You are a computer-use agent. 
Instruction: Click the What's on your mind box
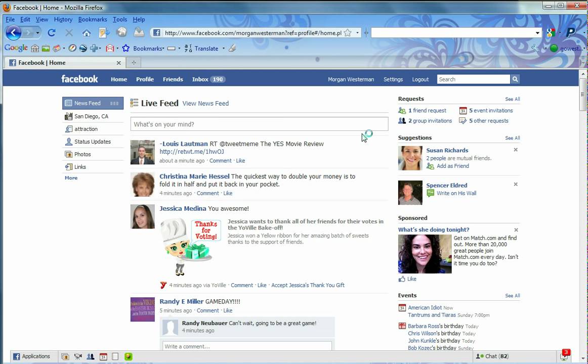tap(259, 124)
